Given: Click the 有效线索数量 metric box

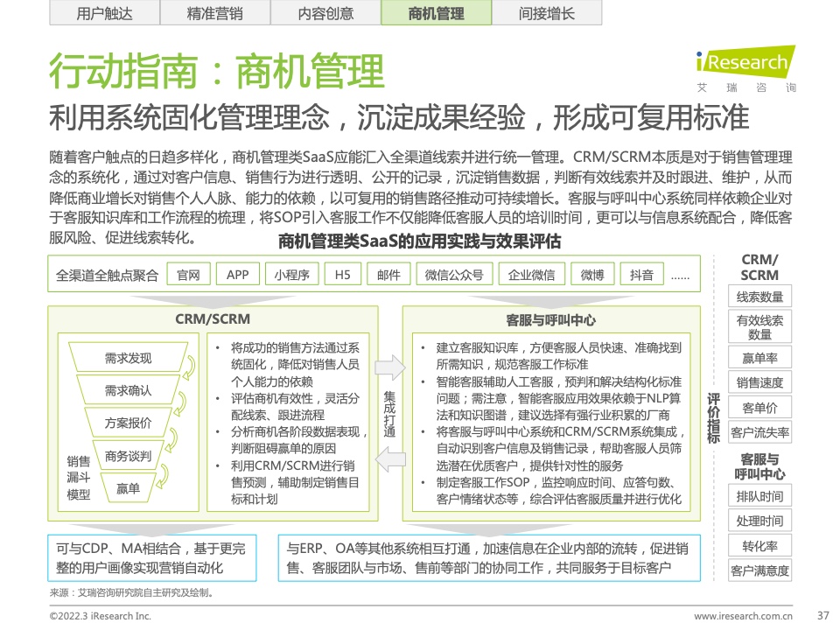Looking at the screenshot, I should [x=759, y=326].
